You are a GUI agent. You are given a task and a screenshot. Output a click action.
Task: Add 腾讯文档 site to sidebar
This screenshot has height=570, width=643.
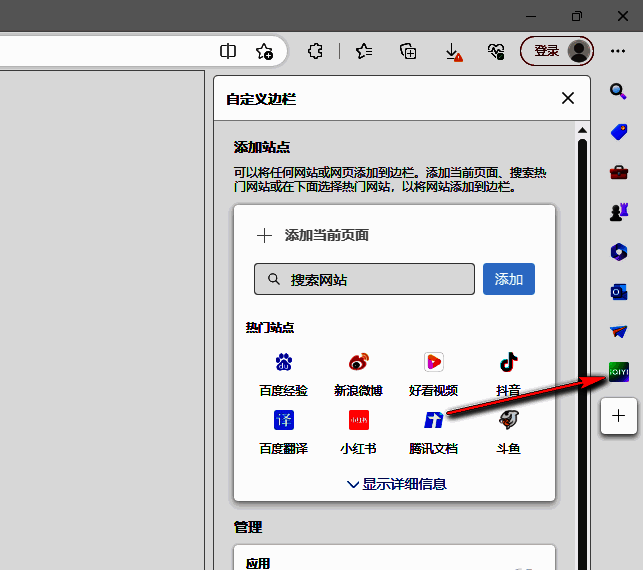[434, 430]
